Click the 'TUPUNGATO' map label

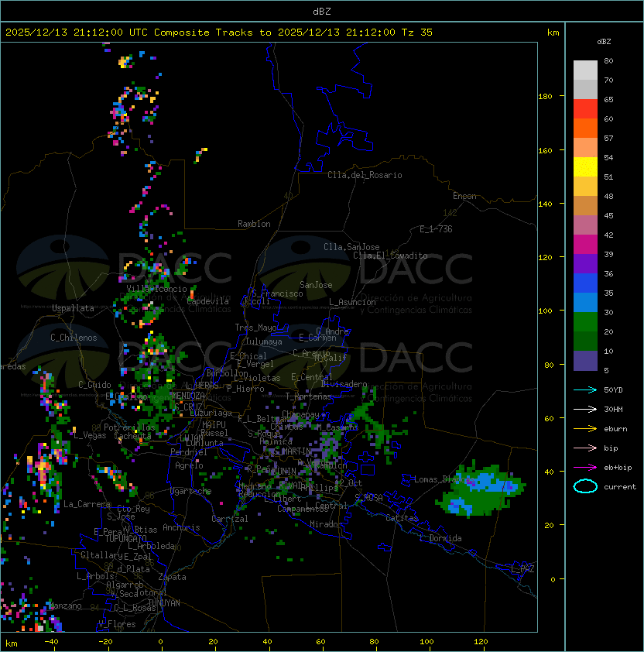(x=125, y=538)
